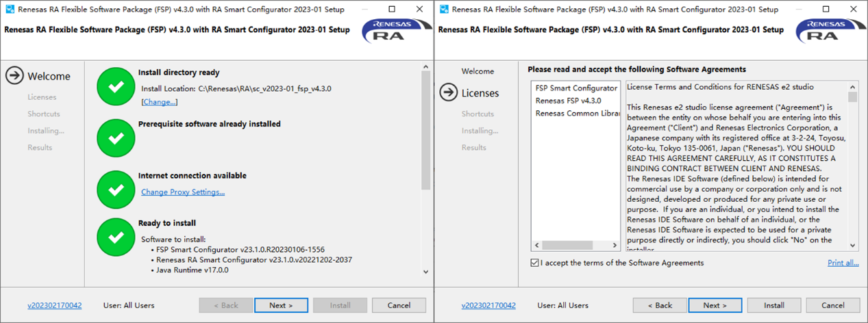Click Installing... step in left window sidebar

tap(46, 131)
